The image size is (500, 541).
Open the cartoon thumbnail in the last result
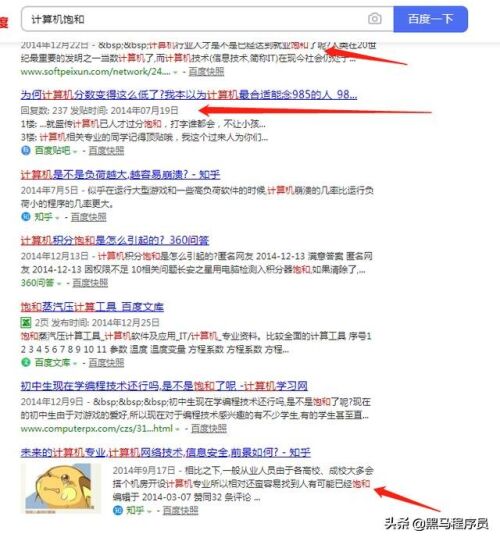coord(61,488)
